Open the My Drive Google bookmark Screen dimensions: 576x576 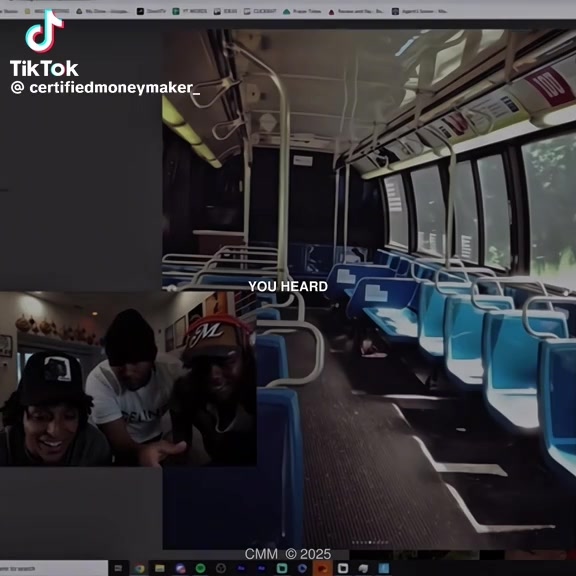[102, 11]
